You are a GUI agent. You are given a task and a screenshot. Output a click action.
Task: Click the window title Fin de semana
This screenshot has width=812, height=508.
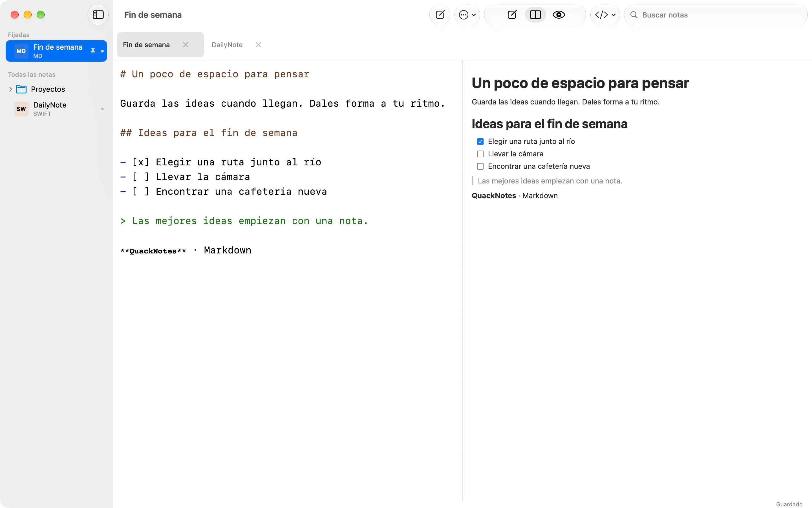153,15
